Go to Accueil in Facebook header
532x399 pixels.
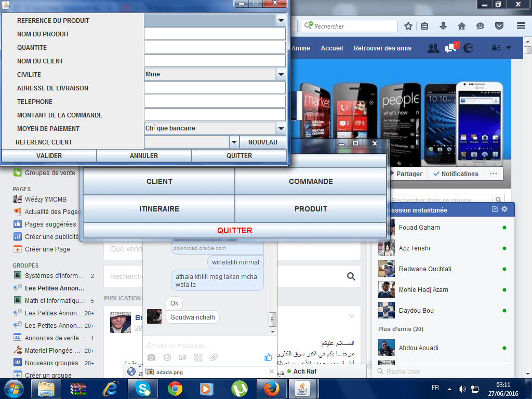(332, 48)
